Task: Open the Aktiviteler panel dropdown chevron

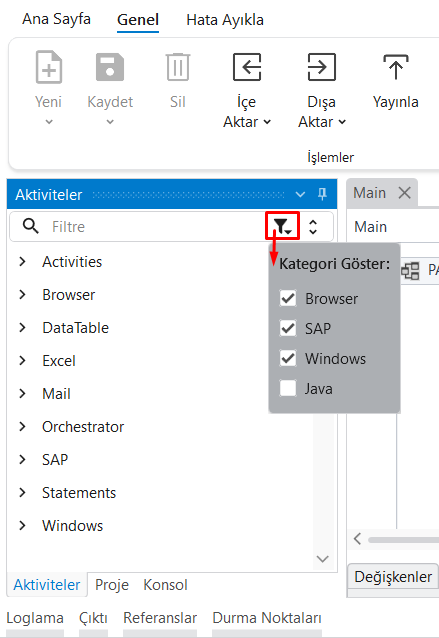Action: (x=300, y=194)
